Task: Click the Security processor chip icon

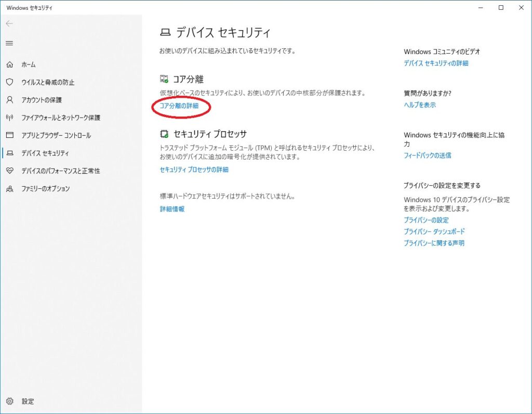Action: pos(164,134)
